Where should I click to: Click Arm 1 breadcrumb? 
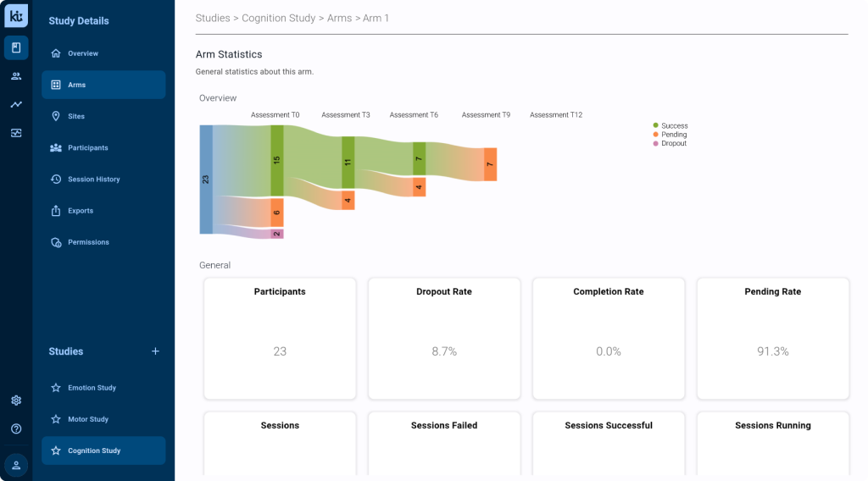point(376,18)
